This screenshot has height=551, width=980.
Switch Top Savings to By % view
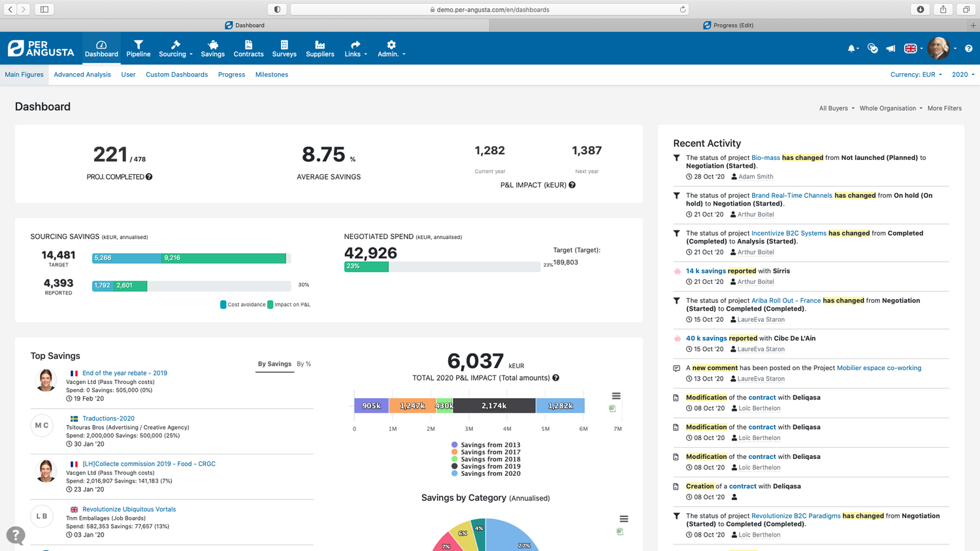(304, 364)
